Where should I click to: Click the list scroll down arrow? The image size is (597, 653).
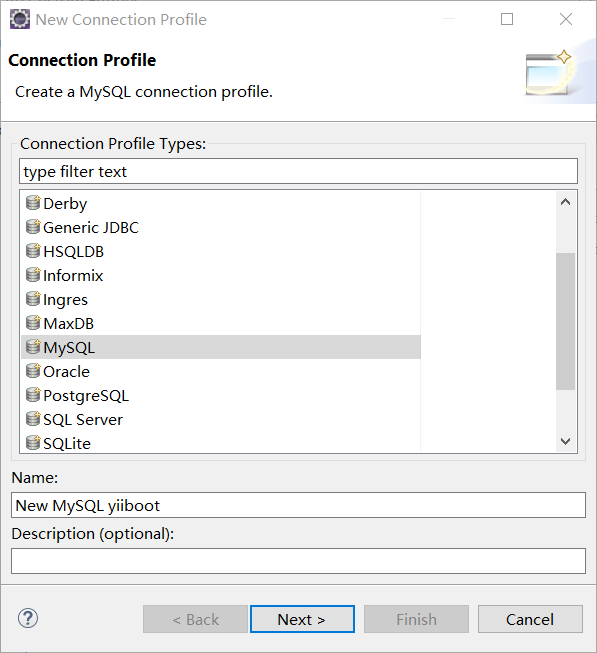pyautogui.click(x=565, y=441)
